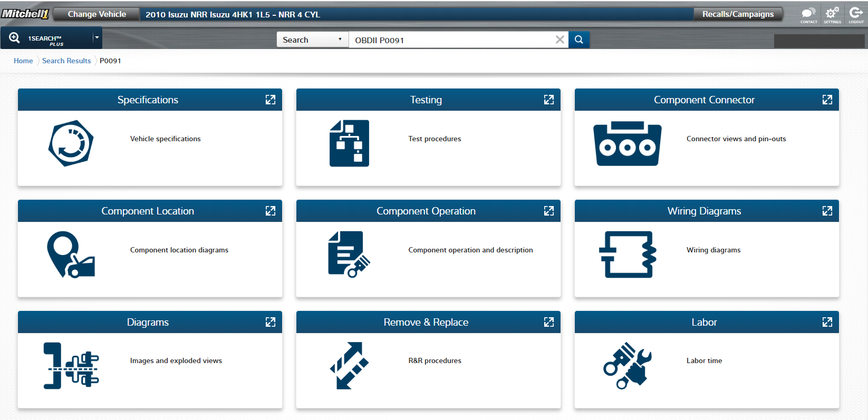The height and width of the screenshot is (420, 868).
Task: Expand the Testing card to full view
Action: point(549,100)
